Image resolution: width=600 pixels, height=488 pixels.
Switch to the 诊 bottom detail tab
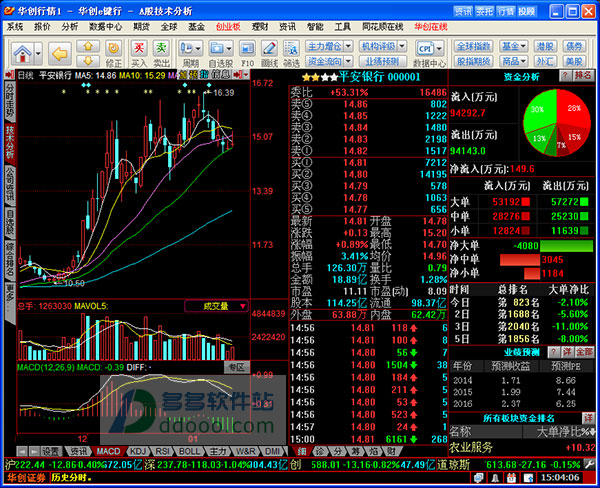(320, 451)
